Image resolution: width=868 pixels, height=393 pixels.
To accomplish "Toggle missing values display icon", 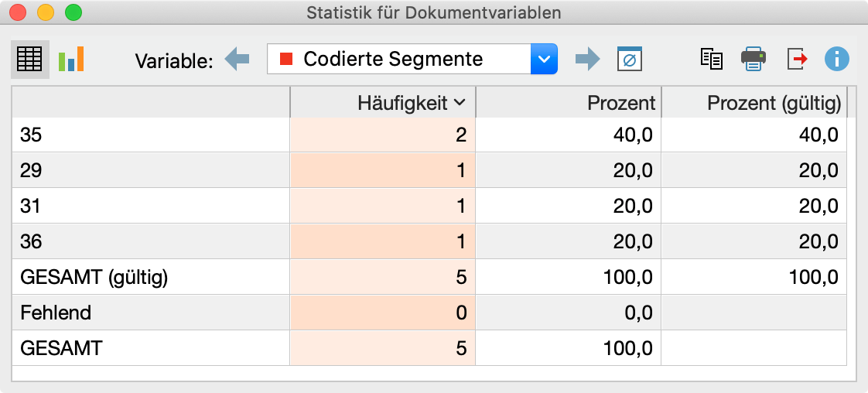I will click(x=630, y=59).
